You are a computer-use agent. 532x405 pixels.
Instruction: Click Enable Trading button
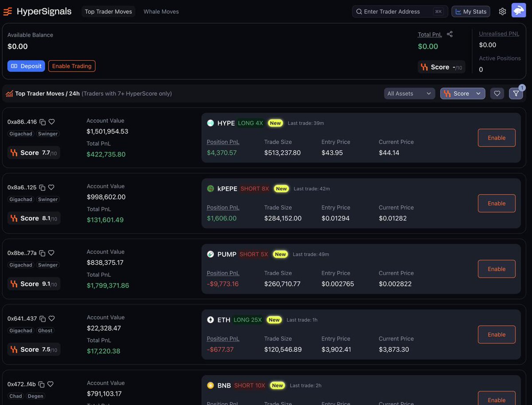72,66
